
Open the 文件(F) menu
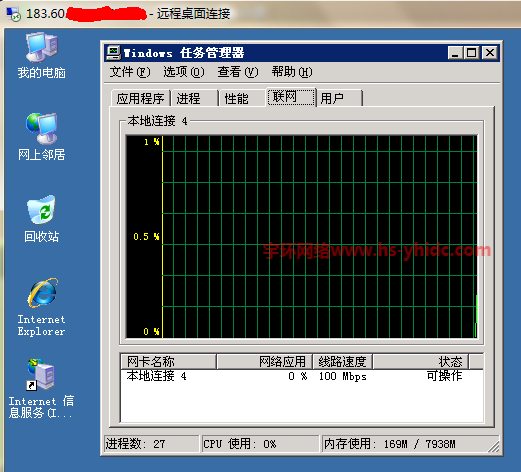point(129,72)
